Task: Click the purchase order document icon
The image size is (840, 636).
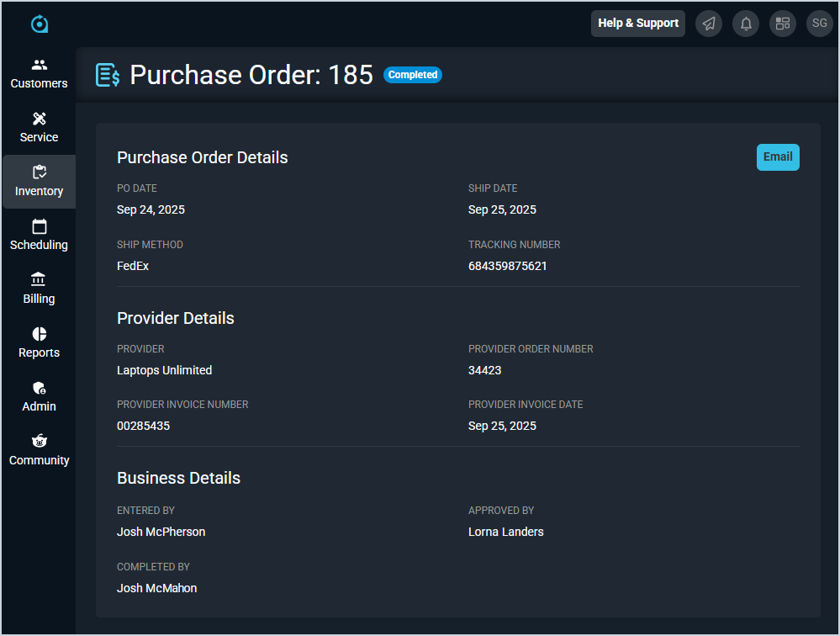Action: coord(108,75)
